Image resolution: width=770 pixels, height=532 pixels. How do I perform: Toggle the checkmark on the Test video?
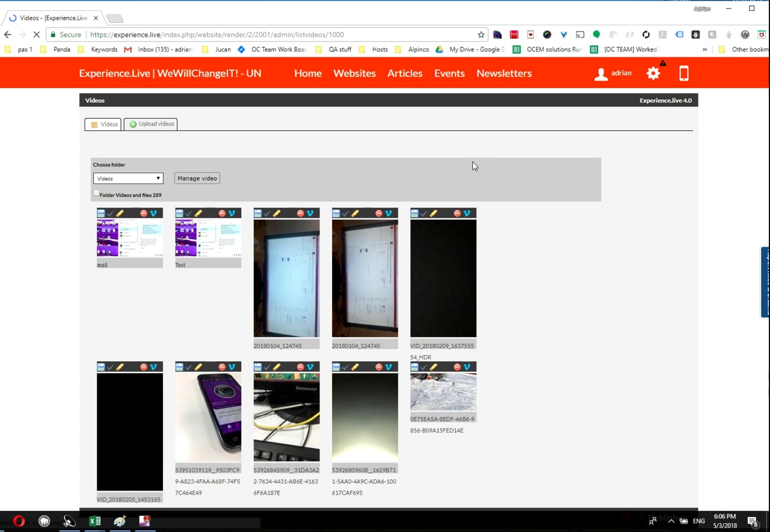[189, 213]
